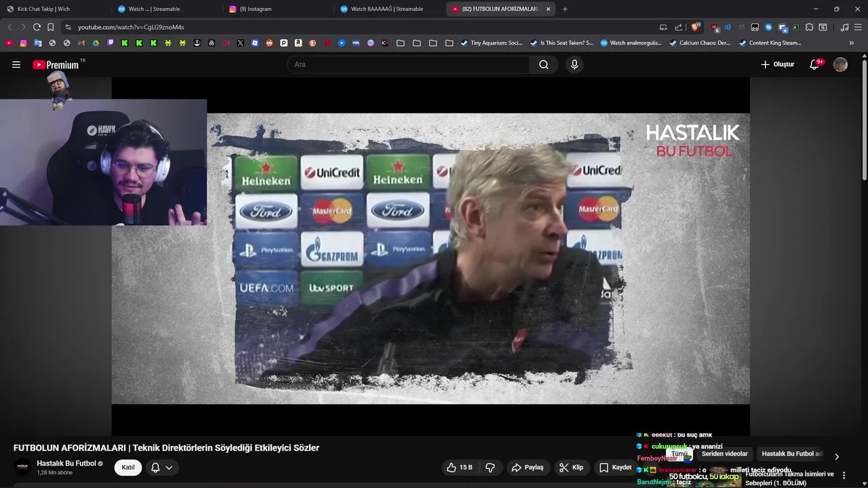868x488 pixels.
Task: Click the Klip scissors button
Action: click(x=571, y=468)
